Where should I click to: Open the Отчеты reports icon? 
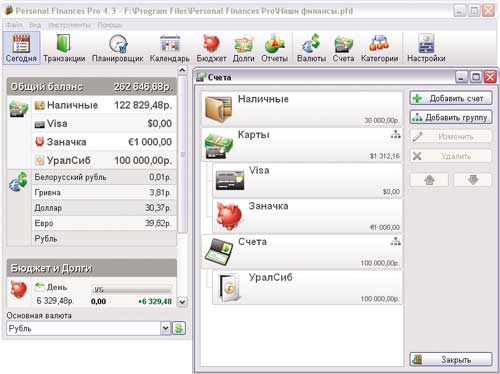(275, 48)
